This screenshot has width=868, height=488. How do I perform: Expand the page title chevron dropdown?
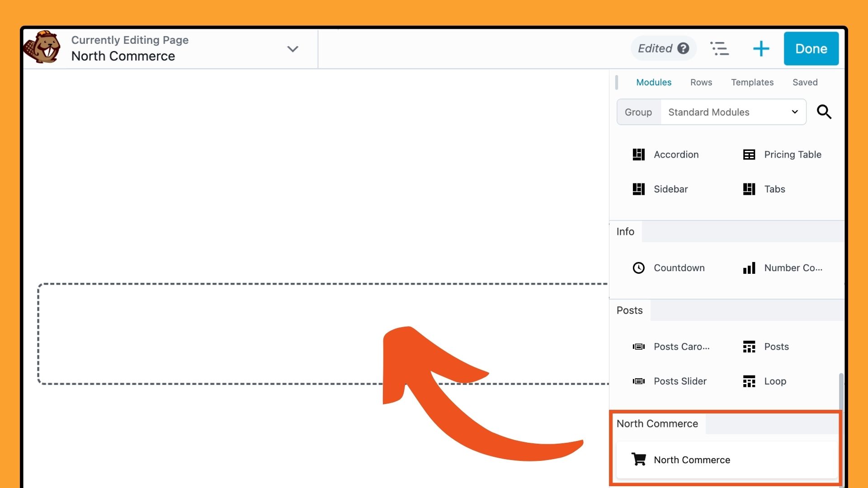click(292, 49)
